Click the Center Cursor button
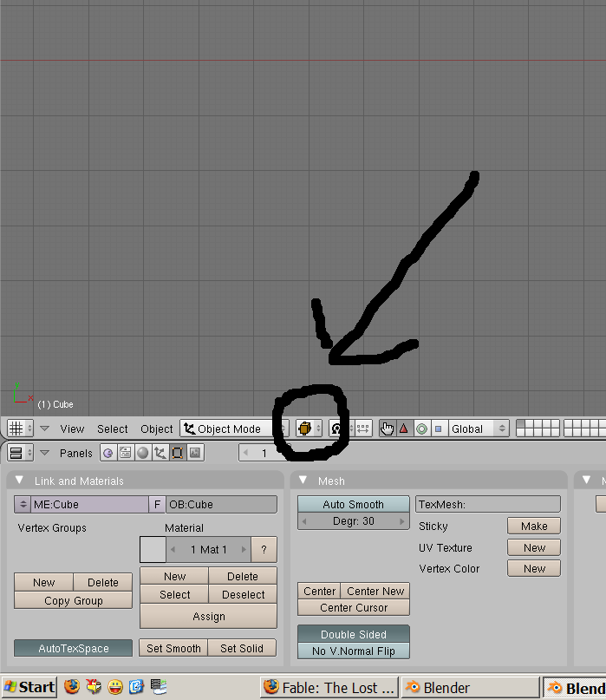 [353, 607]
